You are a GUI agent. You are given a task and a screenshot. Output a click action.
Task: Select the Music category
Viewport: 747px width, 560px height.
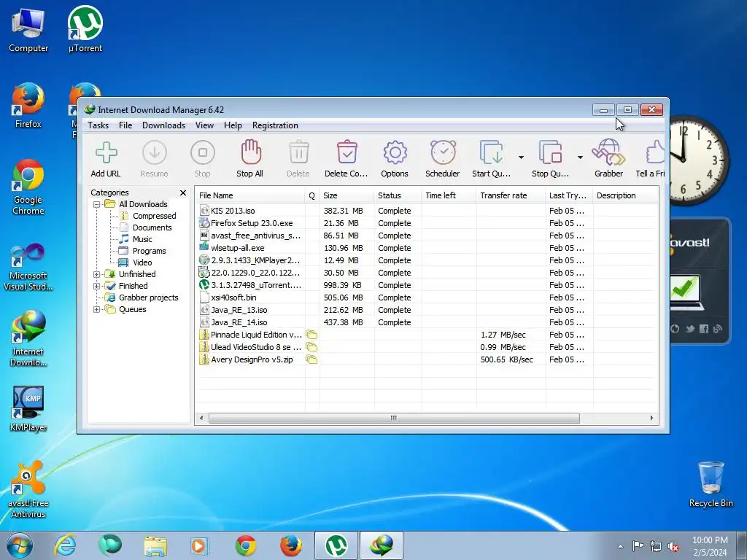coord(142,239)
